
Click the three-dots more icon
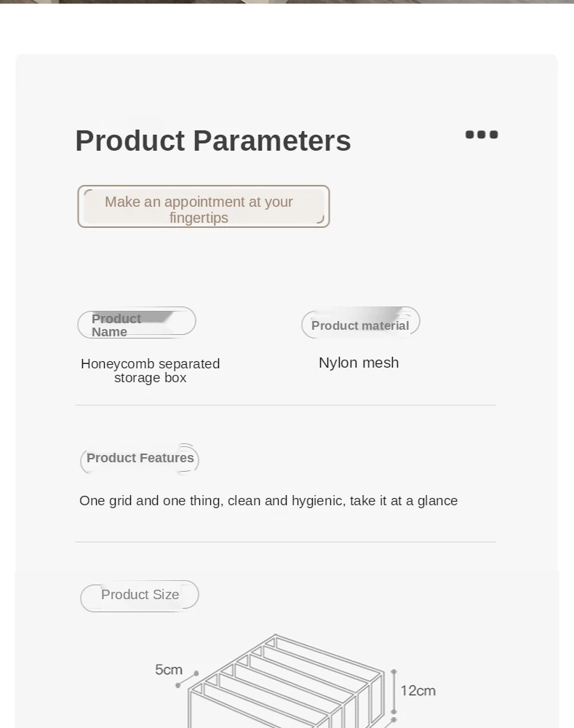482,135
